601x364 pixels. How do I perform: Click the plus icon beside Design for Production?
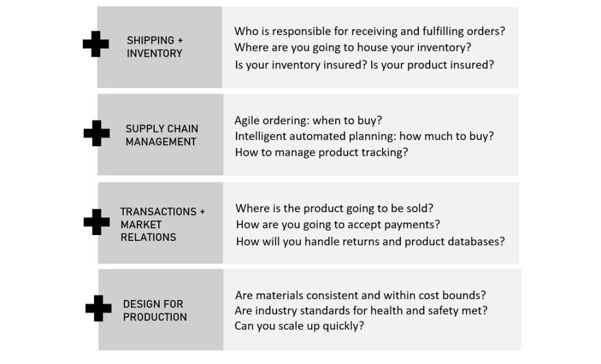(99, 308)
